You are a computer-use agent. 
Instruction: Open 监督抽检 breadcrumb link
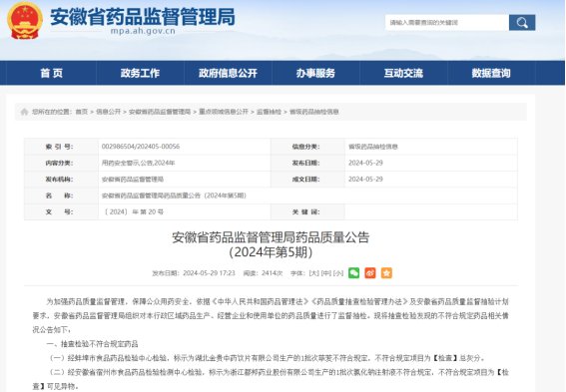click(269, 112)
